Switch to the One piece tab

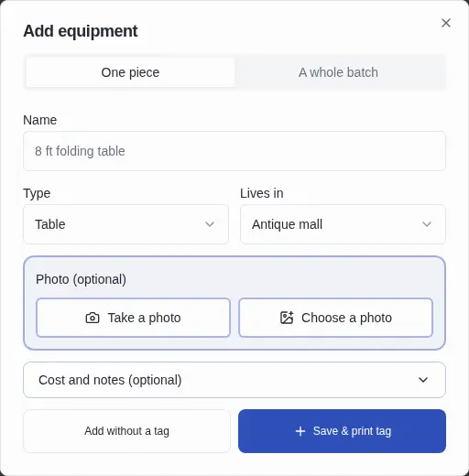[130, 72]
